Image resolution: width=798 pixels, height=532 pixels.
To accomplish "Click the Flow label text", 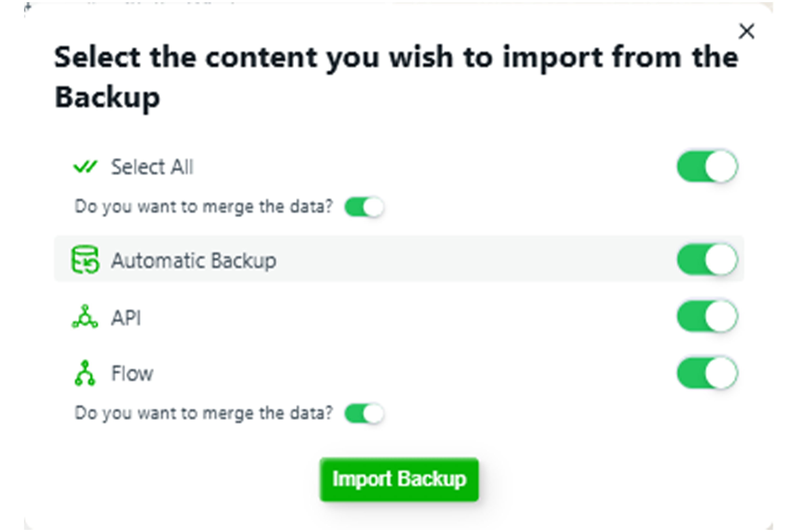I will tap(132, 374).
